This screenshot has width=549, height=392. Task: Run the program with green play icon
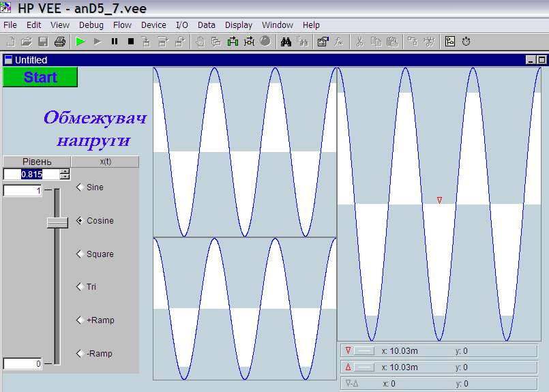(x=80, y=42)
